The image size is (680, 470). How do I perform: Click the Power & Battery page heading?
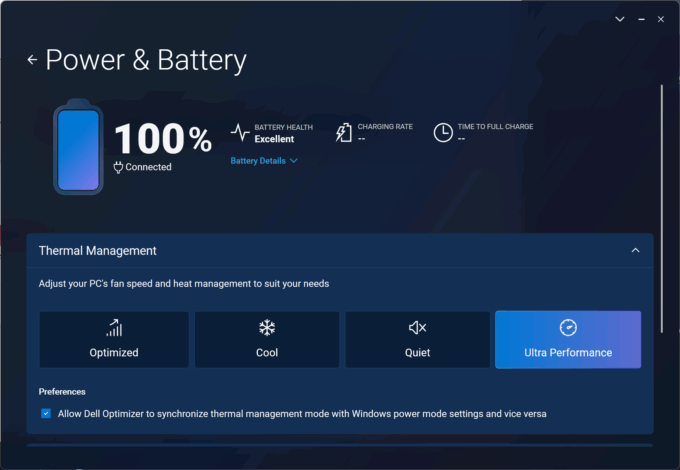146,60
